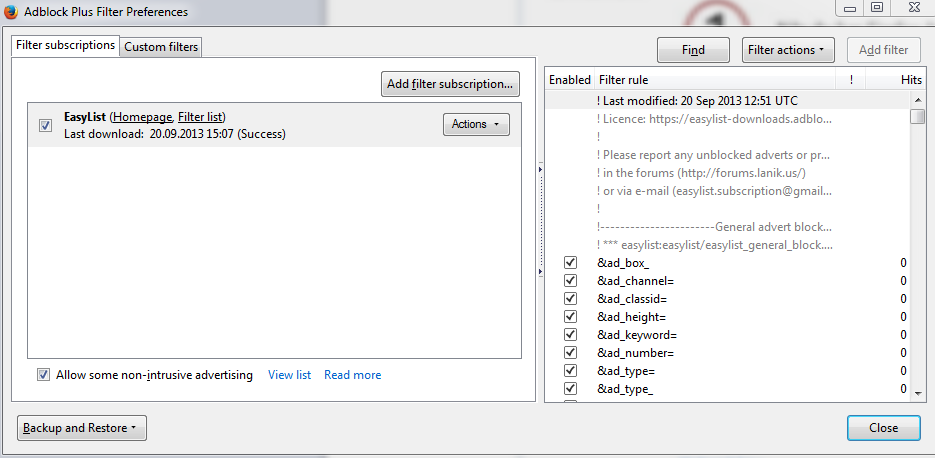Open the EasyList Homepage link
The width and height of the screenshot is (935, 458).
(x=143, y=117)
